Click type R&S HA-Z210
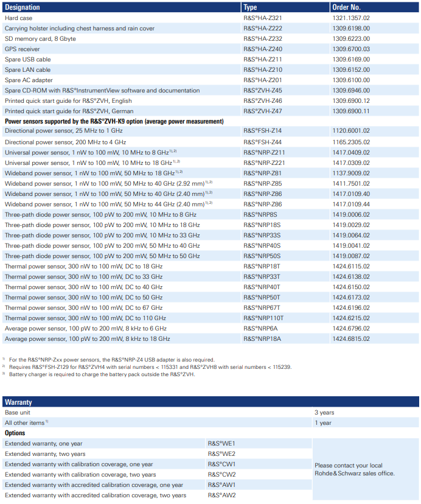This screenshot has width=421, height=504. pos(263,69)
